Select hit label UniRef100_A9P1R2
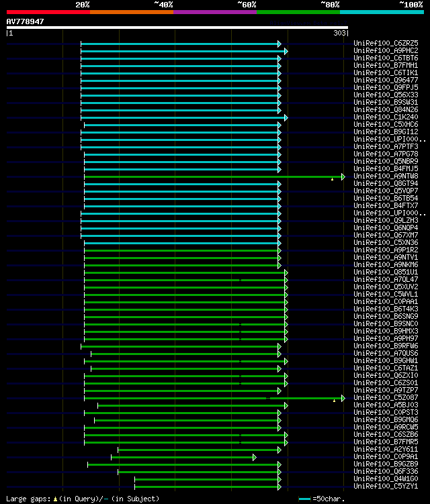Viewport: 430px width, 504px height. pos(386,250)
